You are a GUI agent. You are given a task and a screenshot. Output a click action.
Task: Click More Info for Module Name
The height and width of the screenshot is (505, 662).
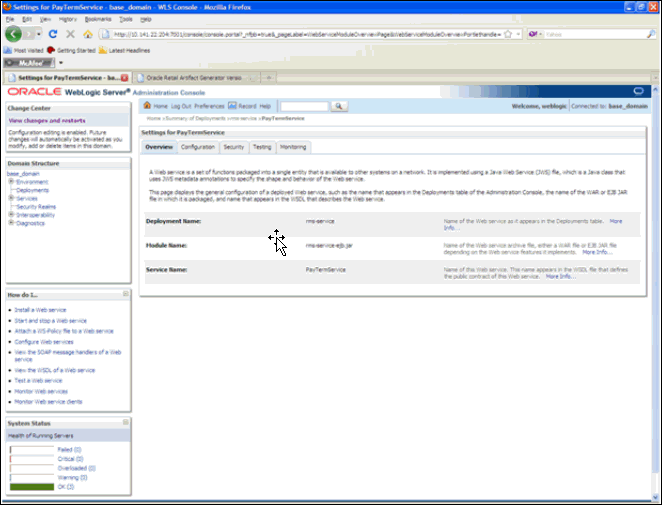pyautogui.click(x=597, y=252)
